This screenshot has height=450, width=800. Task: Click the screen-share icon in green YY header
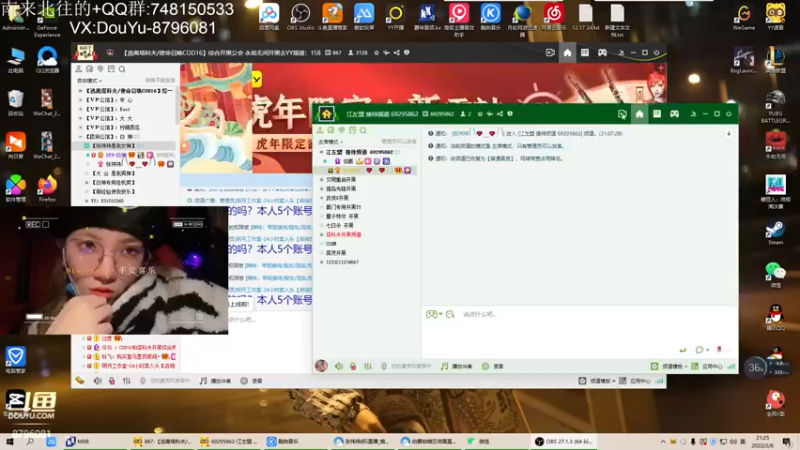622,114
